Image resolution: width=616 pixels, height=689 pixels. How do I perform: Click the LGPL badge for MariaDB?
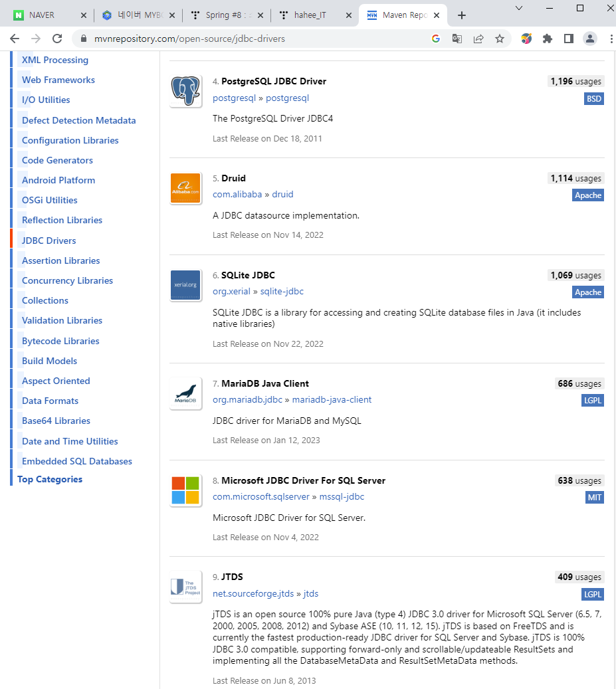(592, 400)
